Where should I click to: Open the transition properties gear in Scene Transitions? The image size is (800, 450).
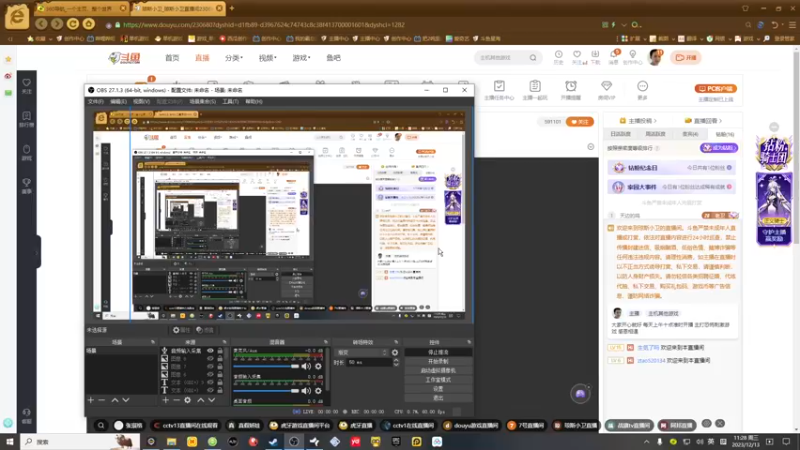[x=394, y=353]
